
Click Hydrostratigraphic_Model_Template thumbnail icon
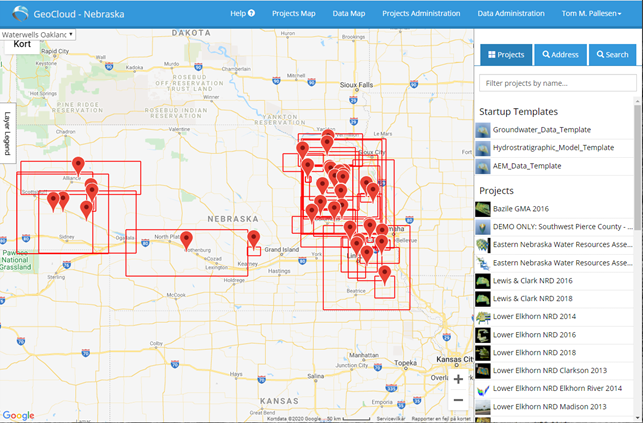483,148
